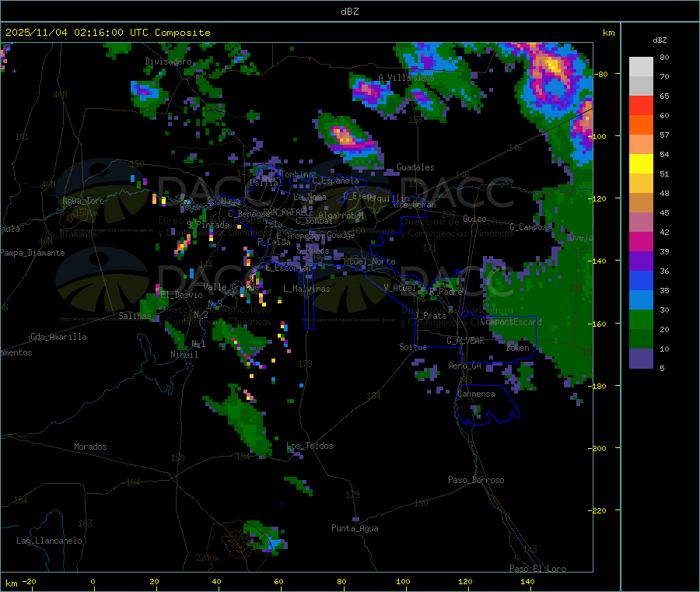
Task: Click the 140 km horizontal axis tick
Action: point(527,581)
